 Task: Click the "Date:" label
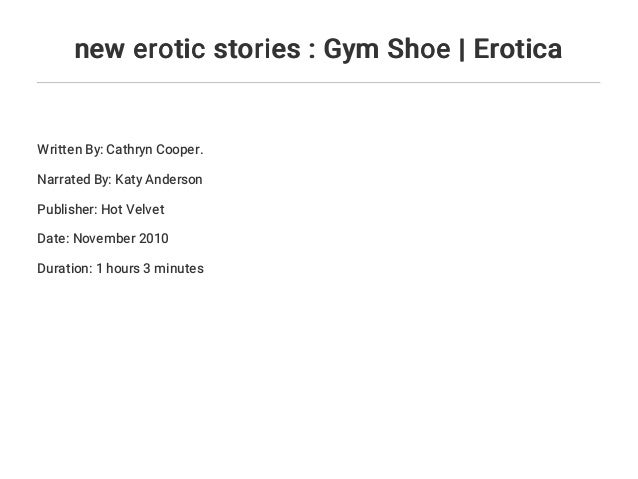52,240
